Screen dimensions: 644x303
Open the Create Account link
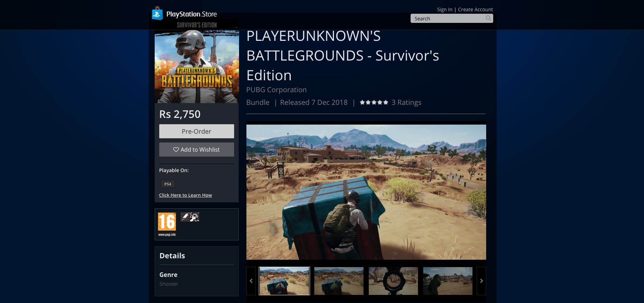point(475,10)
